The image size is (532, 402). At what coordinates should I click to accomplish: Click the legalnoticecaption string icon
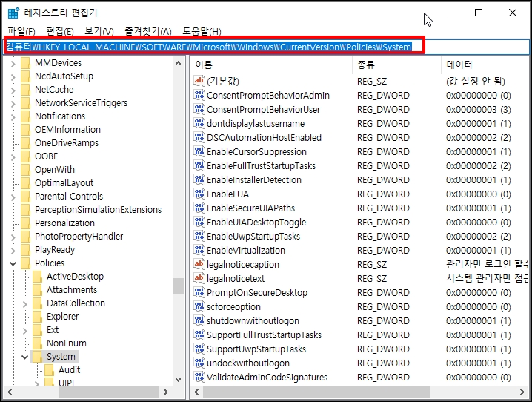click(x=199, y=264)
